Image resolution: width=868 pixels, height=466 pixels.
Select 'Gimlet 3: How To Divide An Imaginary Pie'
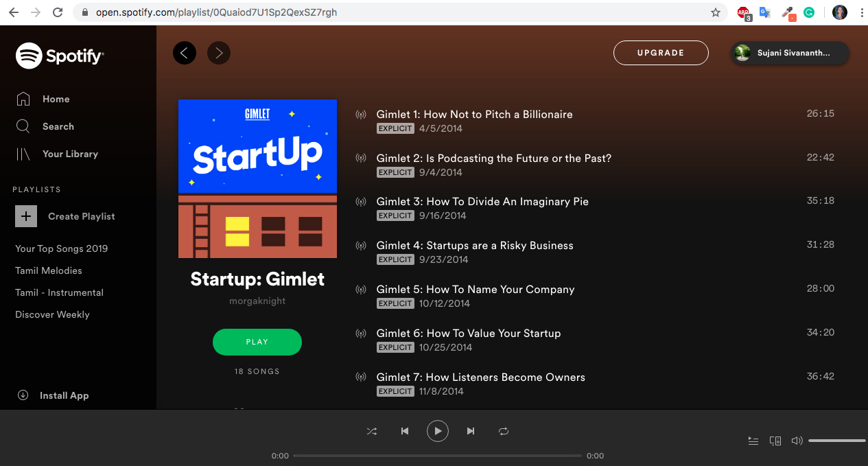[x=482, y=201]
